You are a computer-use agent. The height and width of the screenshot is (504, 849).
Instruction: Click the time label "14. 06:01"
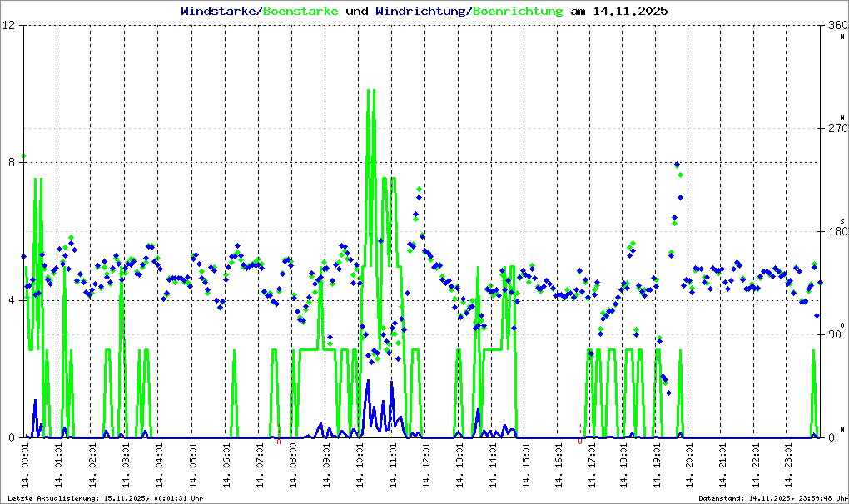(228, 465)
